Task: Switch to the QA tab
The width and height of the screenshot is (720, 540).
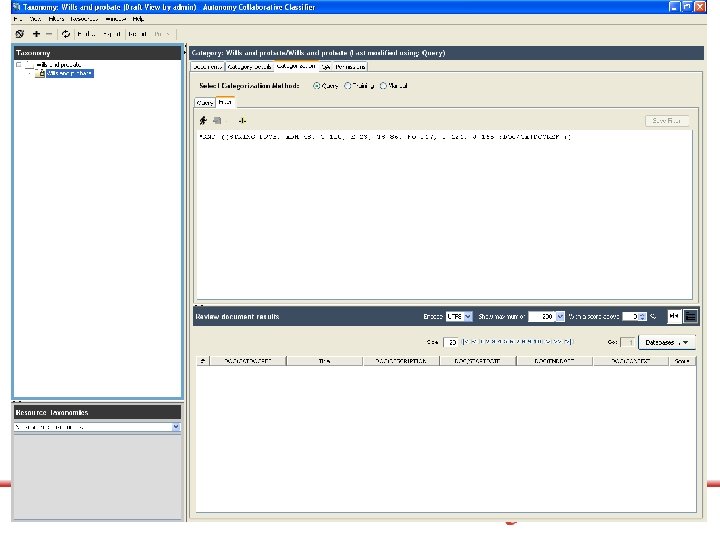Action: coord(326,67)
